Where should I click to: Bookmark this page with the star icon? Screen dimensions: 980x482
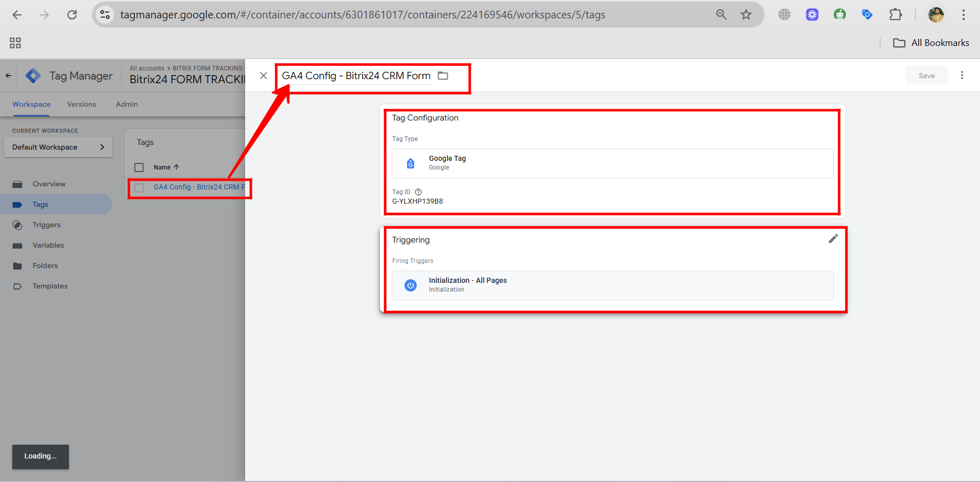tap(746, 15)
